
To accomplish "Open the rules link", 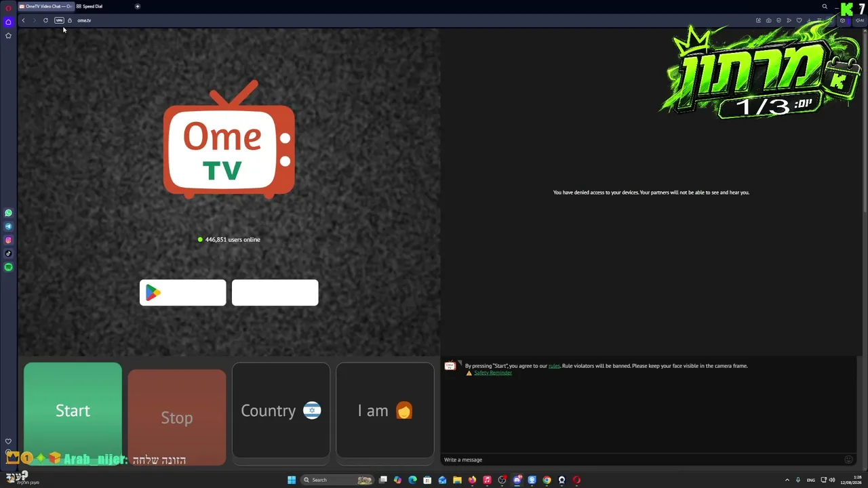I will click(554, 366).
